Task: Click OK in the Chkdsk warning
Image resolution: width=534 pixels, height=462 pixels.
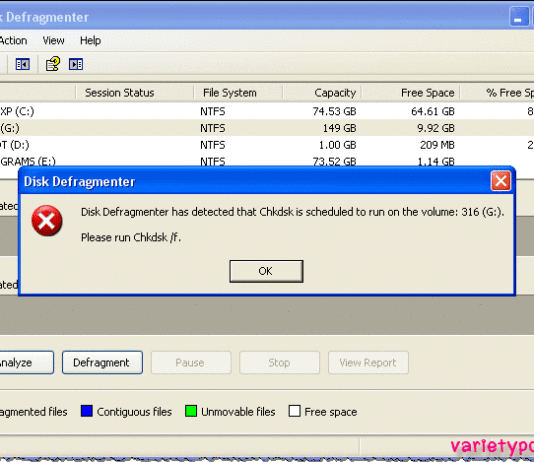Action: 266,271
